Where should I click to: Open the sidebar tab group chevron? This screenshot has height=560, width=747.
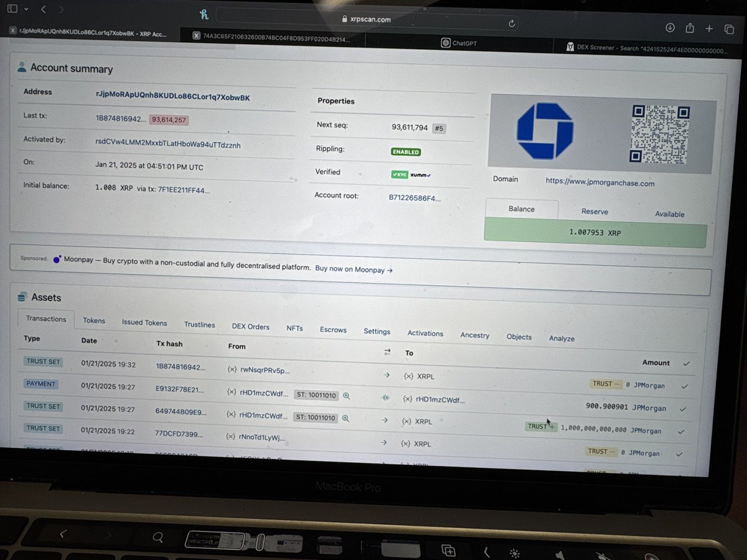pos(26,10)
